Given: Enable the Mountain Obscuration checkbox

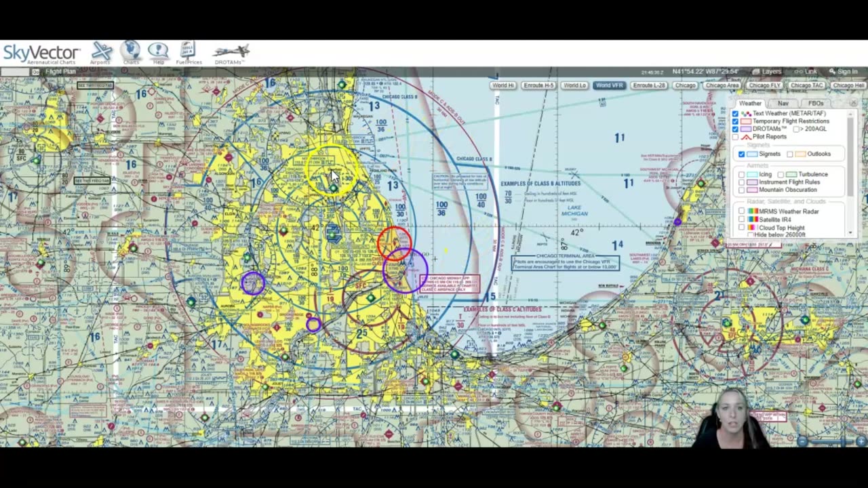Looking at the screenshot, I should [x=741, y=190].
